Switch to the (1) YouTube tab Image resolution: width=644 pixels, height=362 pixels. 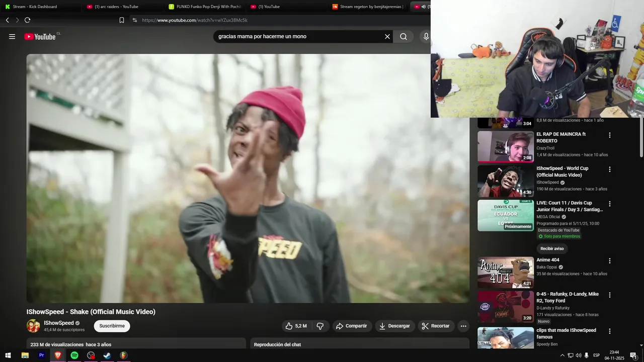(269, 7)
